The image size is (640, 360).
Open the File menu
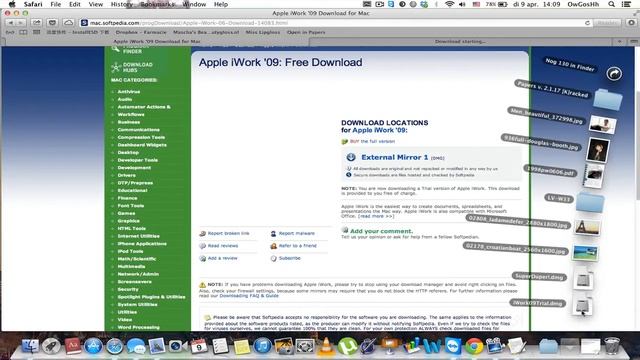tap(56, 4)
